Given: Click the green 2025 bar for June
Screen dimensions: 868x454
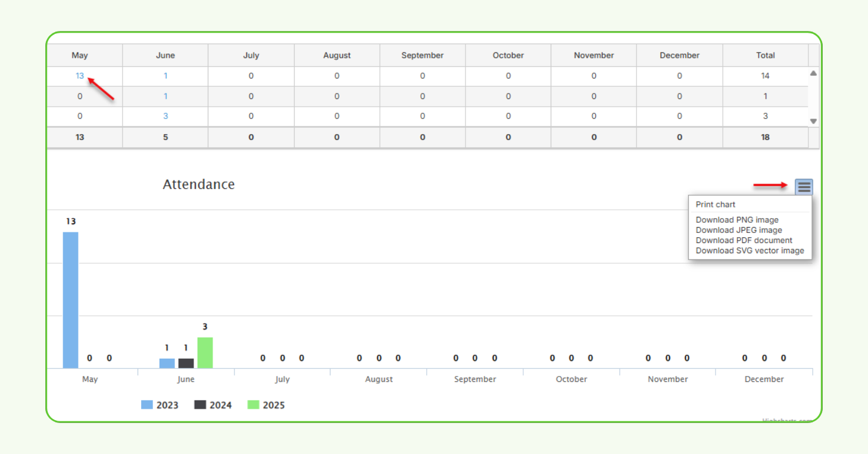Looking at the screenshot, I should tap(205, 352).
